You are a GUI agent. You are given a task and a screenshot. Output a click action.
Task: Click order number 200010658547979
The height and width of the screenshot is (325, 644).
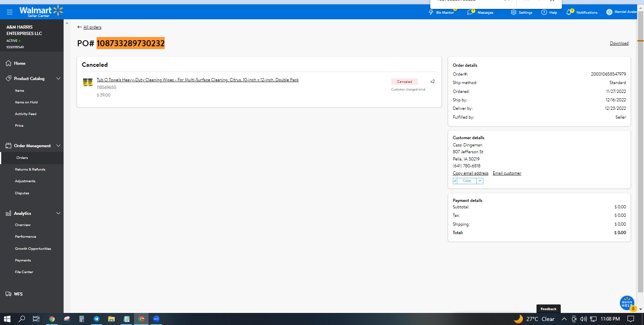608,74
